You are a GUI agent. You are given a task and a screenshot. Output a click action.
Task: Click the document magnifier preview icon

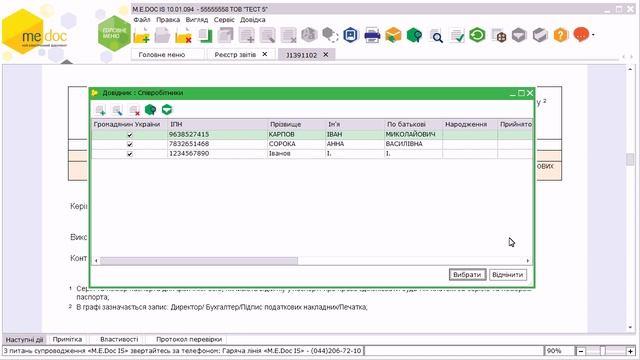click(x=436, y=36)
